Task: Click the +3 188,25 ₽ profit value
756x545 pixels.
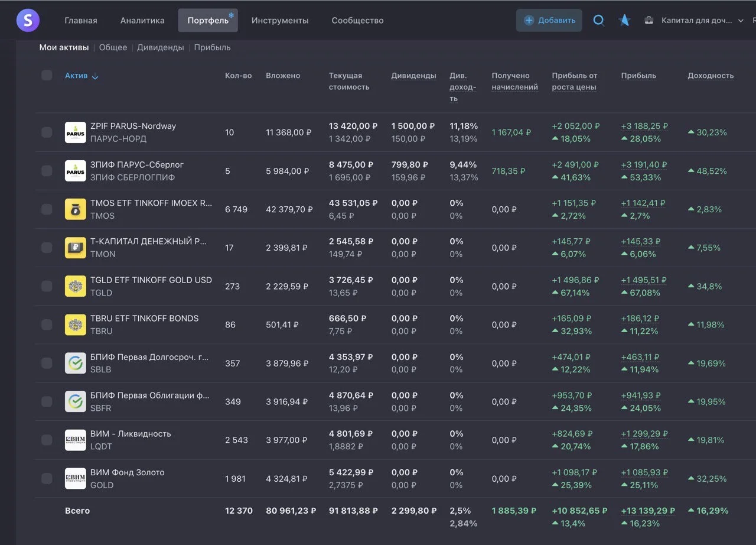Action: pos(644,126)
